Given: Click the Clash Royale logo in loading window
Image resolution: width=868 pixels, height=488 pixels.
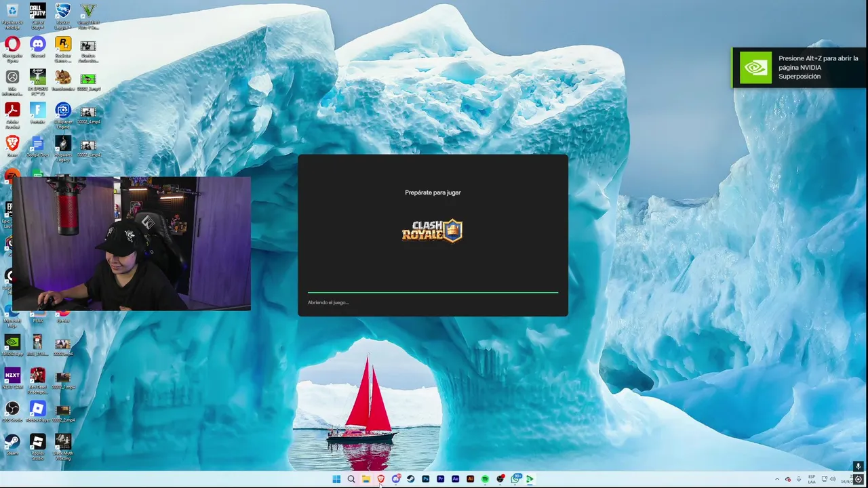Looking at the screenshot, I should [x=432, y=231].
